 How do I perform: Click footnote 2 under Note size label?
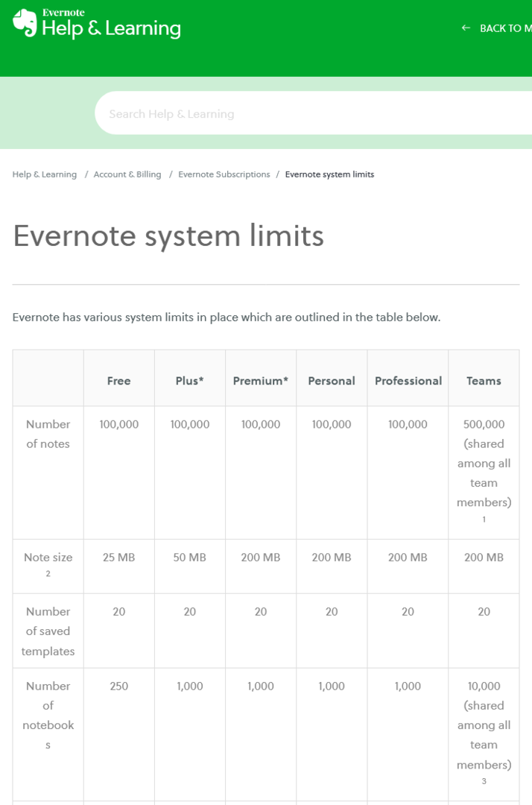click(48, 574)
